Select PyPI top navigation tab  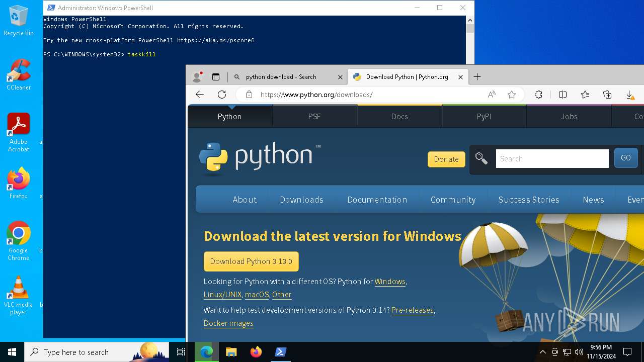[484, 116]
